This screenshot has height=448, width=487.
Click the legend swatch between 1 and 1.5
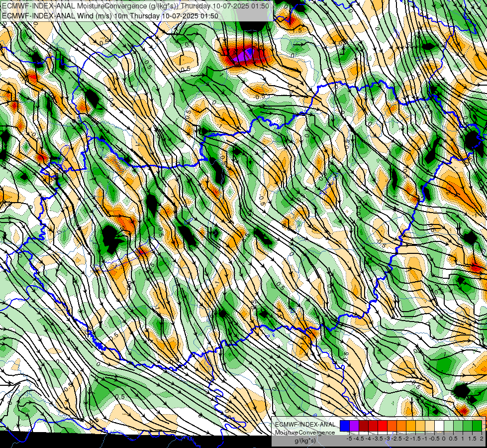(468, 426)
